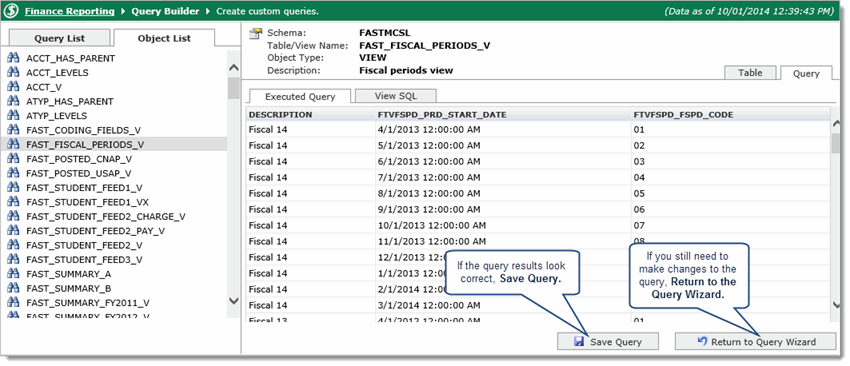The height and width of the screenshot is (366, 850).
Task: Select ACCT_HAS_PARENT in the object list
Action: 114,58
